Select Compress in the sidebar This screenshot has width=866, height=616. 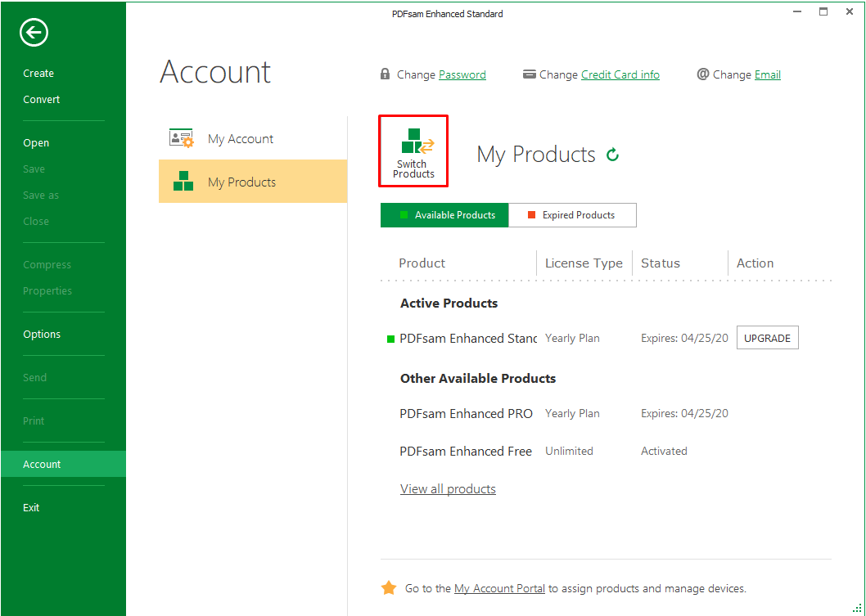coord(47,264)
